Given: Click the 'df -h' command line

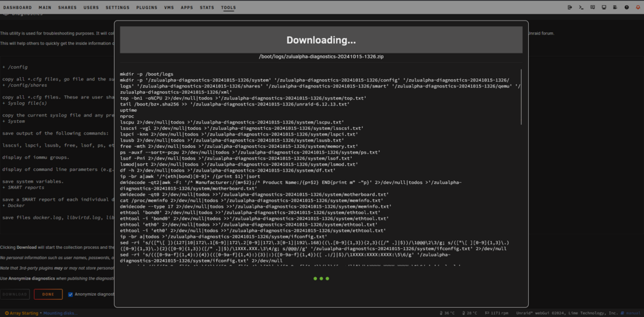Looking at the screenshot, I should click(227, 170).
